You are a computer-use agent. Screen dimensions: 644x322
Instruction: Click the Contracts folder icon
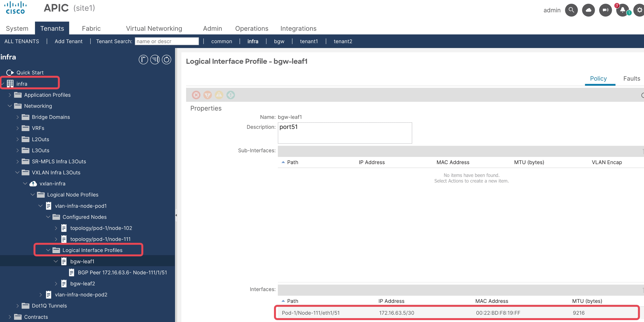pos(18,317)
